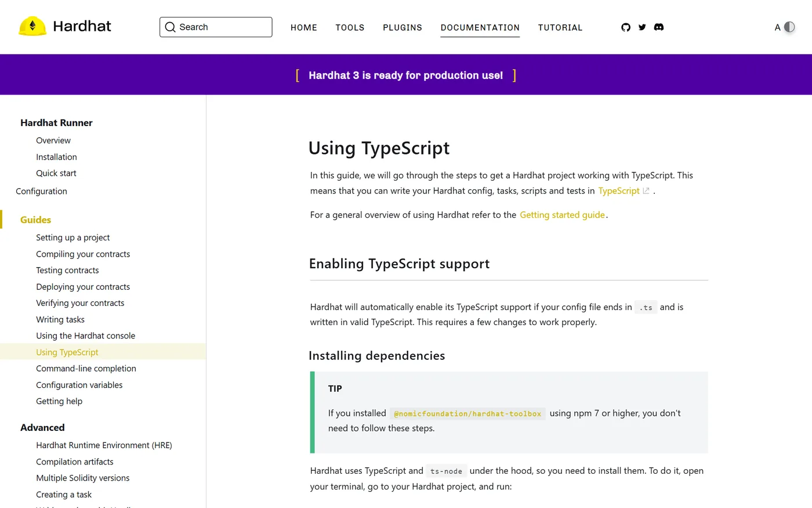Select Creating a task in sidebar
Image resolution: width=812 pixels, height=508 pixels.
64,495
